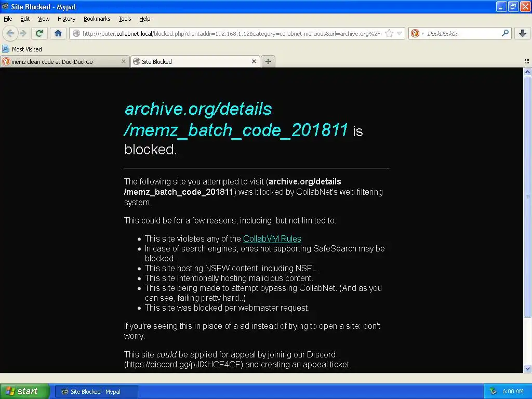532x399 pixels.
Task: Open the File menu
Action: [8, 19]
